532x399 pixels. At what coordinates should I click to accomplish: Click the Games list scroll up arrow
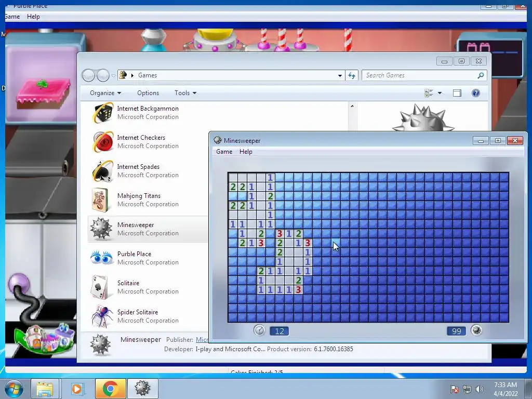(x=352, y=106)
